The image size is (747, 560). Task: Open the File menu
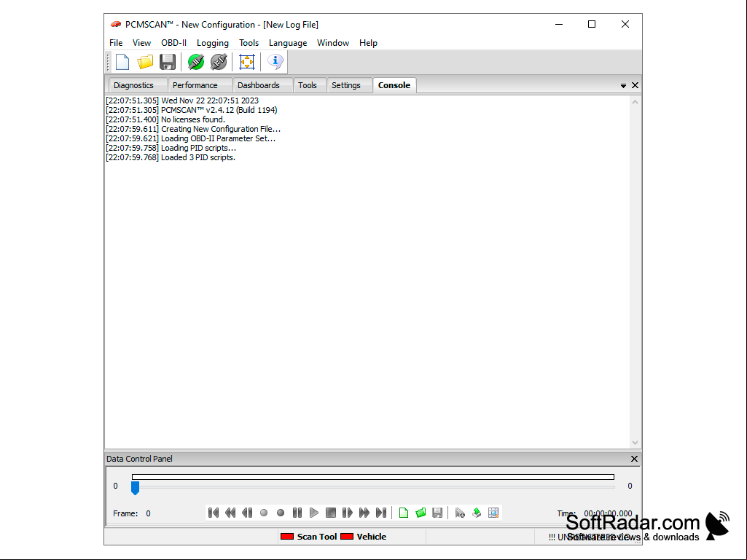point(116,43)
